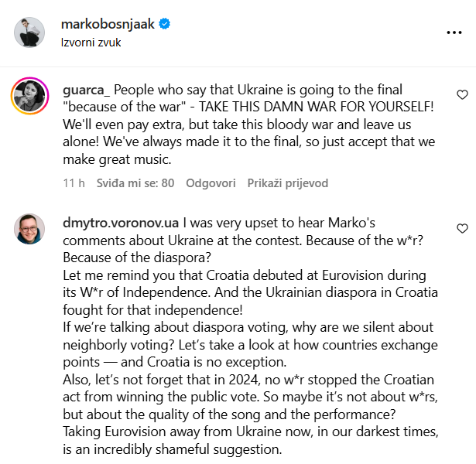Open the Izvorni zvuk audio link
The height and width of the screenshot is (464, 476).
tap(91, 43)
